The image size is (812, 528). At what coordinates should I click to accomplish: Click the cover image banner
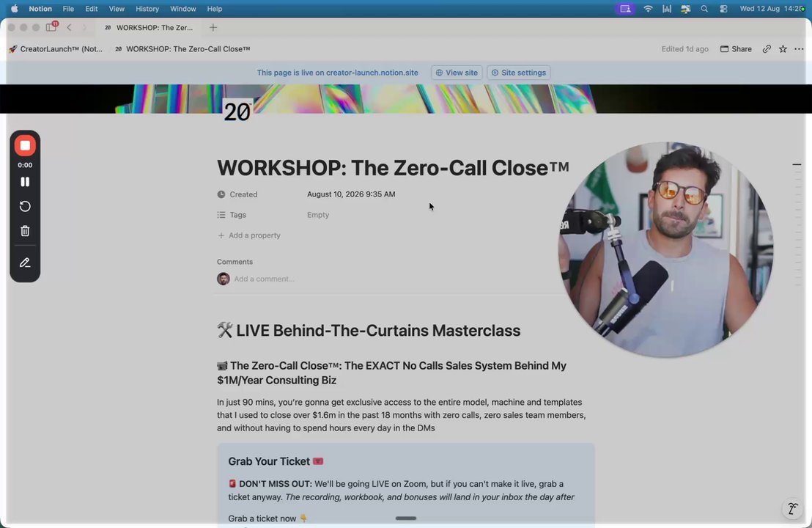406,98
